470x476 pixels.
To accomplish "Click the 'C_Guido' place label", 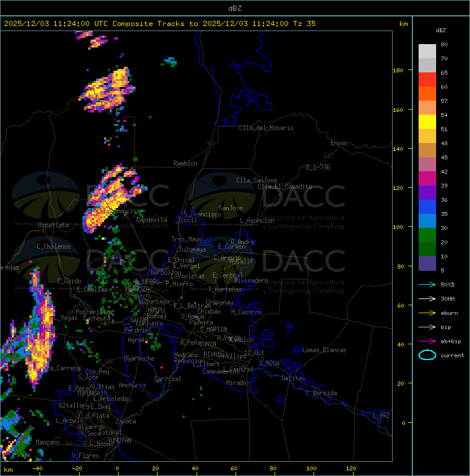I will [x=69, y=281].
